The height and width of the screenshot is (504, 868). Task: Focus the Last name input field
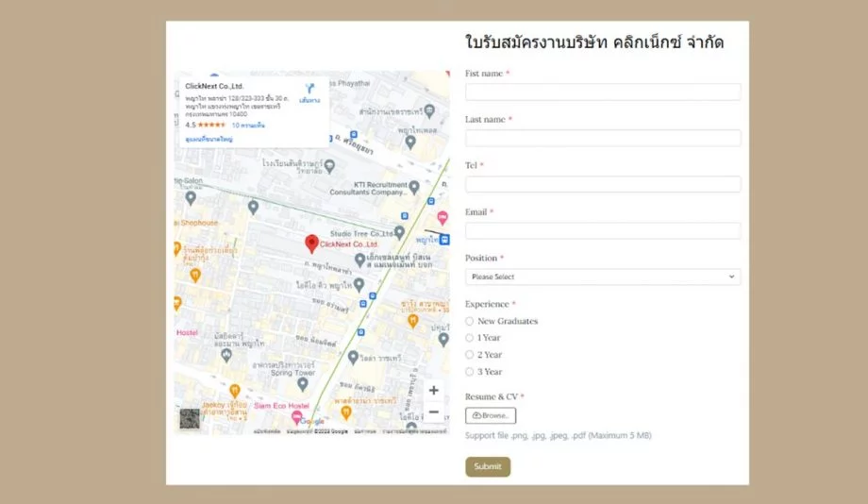[603, 138]
